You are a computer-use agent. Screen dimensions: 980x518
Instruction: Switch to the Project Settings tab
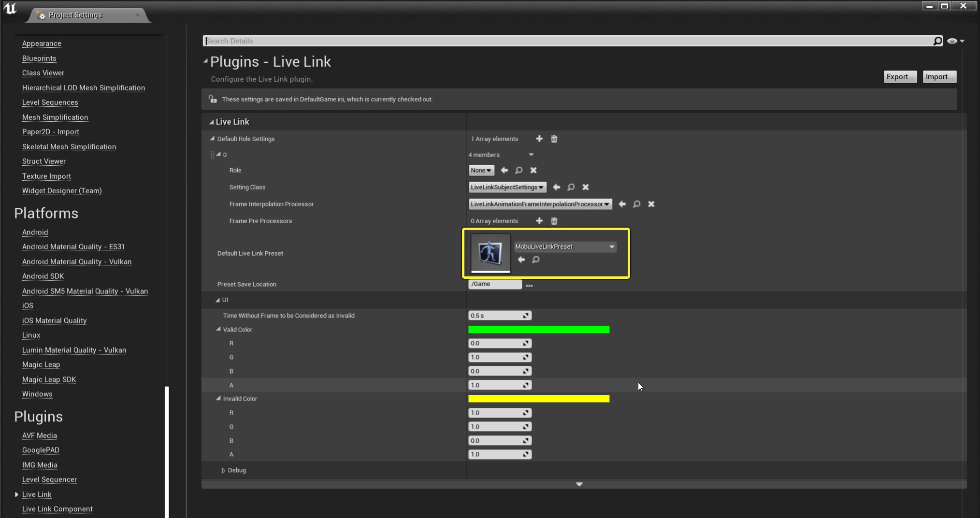tap(75, 15)
